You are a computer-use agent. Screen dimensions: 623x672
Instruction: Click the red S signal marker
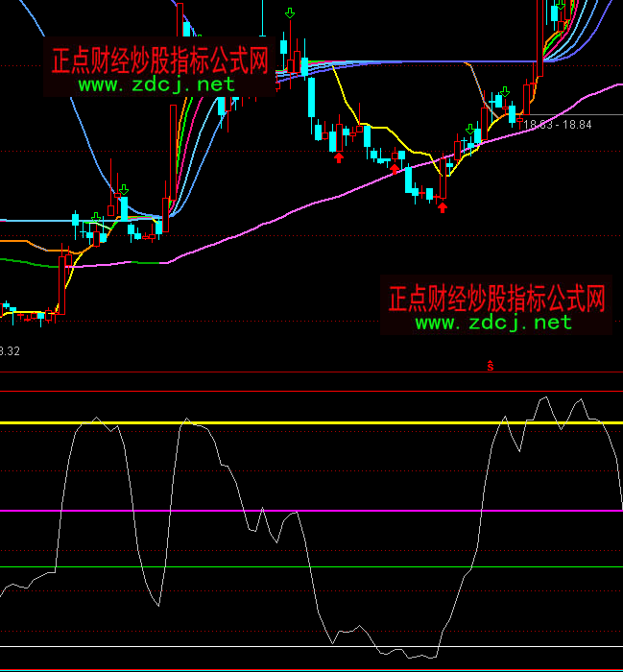pos(490,366)
